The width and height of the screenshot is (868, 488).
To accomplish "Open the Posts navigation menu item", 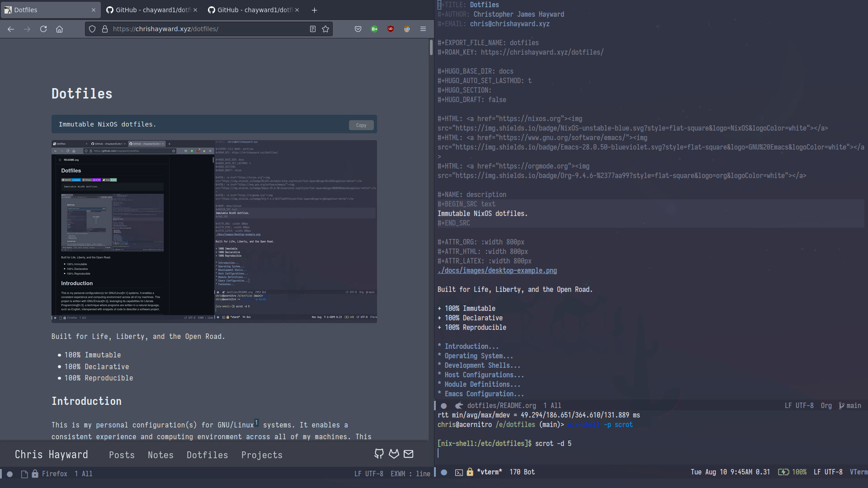I will [122, 455].
